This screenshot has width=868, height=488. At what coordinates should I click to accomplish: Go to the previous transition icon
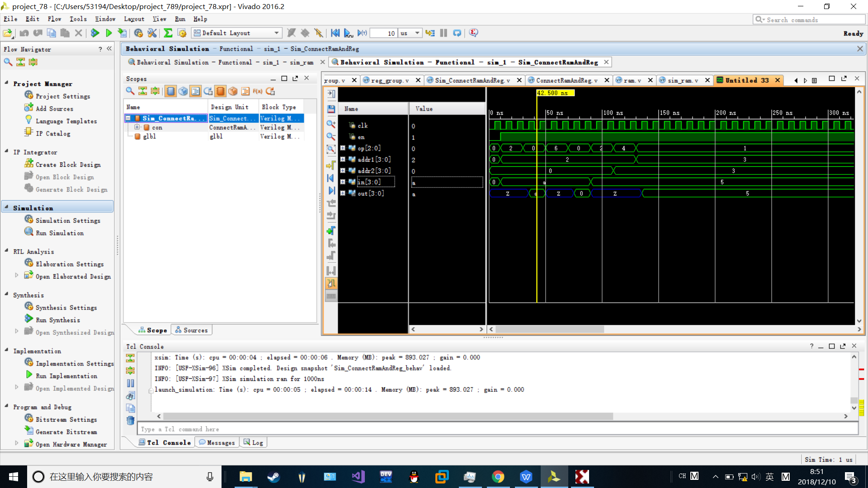331,203
